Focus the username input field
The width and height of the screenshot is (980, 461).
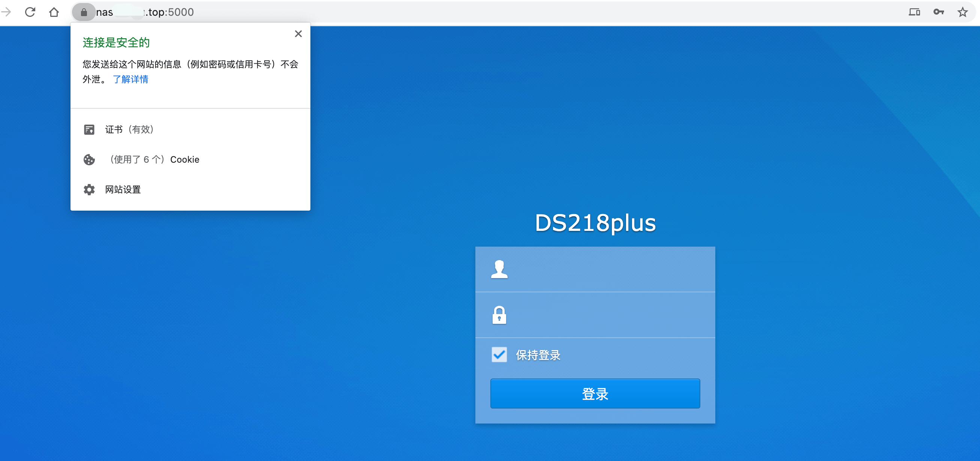(x=595, y=269)
